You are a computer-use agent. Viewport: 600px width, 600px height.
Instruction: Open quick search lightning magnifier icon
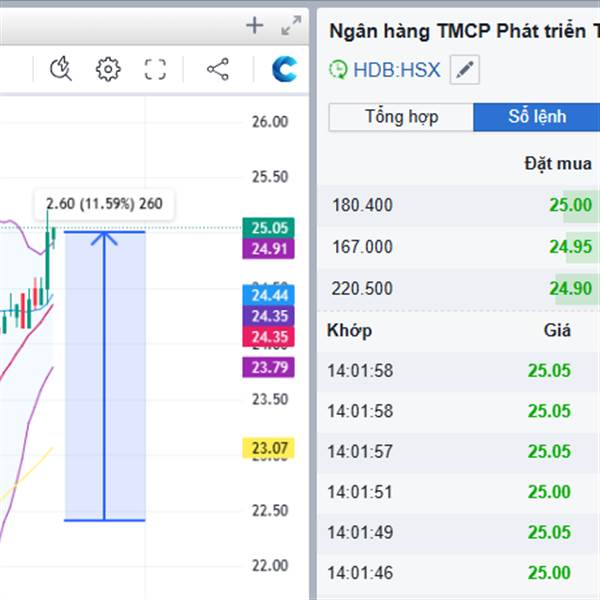click(x=61, y=69)
